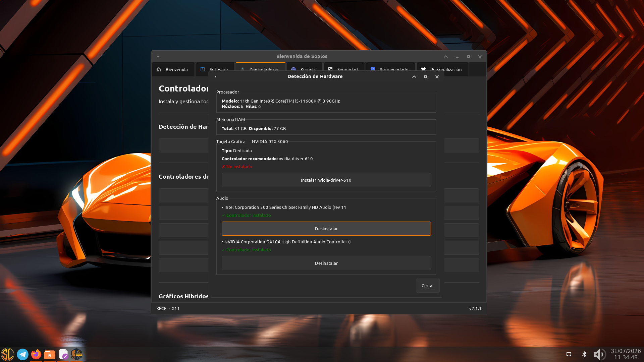The width and height of the screenshot is (644, 362).
Task: Uninstall the Intel 500 Series audio driver
Action: (x=326, y=229)
